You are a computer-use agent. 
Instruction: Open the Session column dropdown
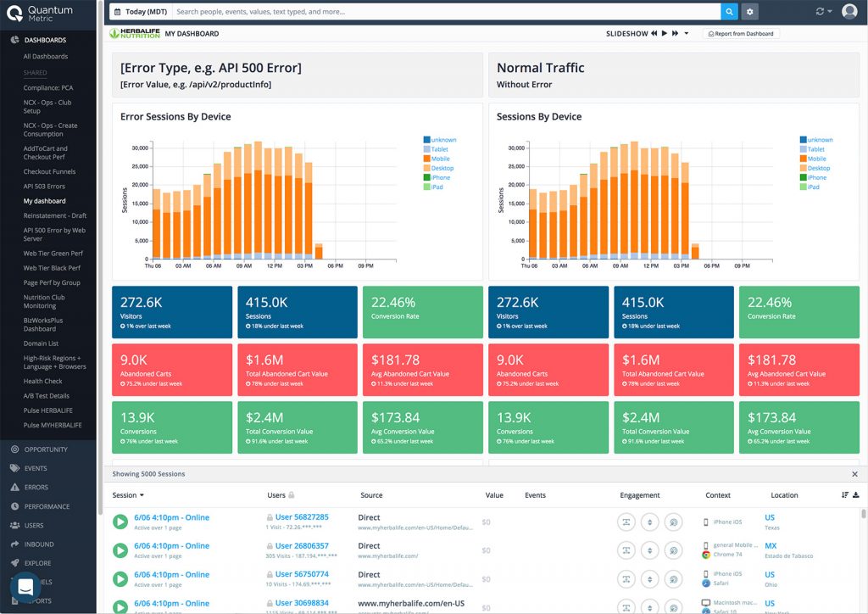click(x=129, y=495)
